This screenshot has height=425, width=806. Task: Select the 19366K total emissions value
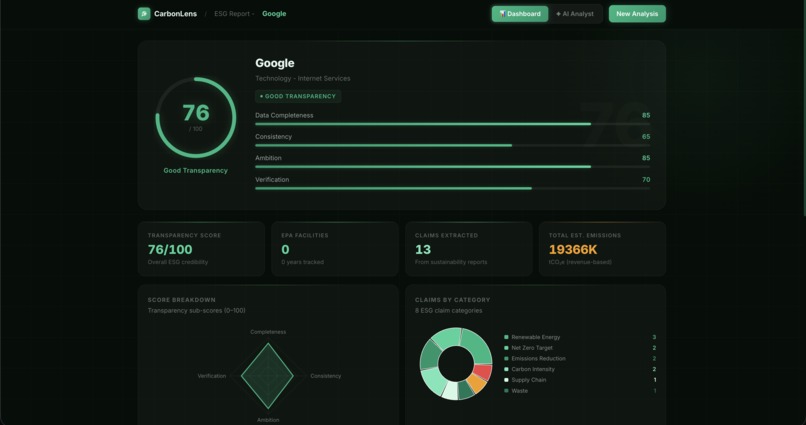(573, 250)
